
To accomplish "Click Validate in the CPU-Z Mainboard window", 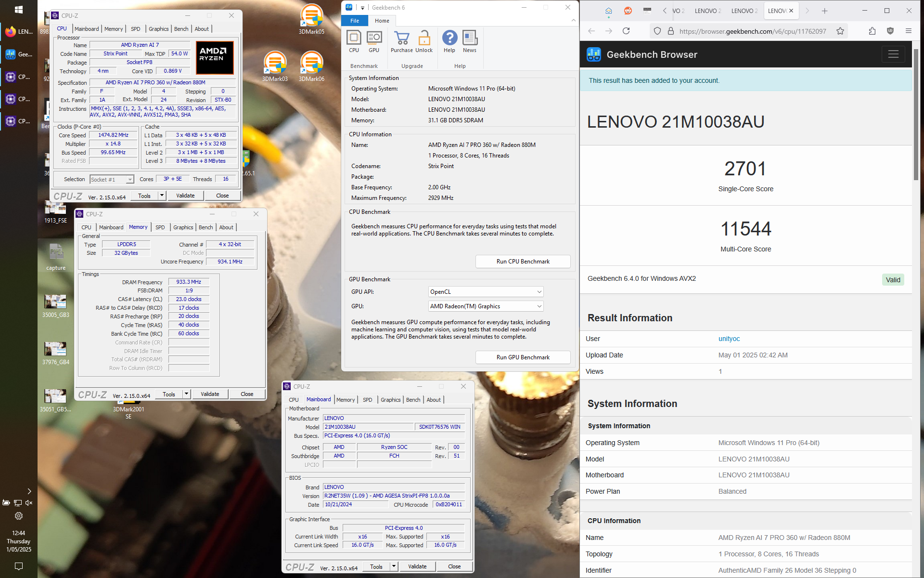I will [x=417, y=566].
